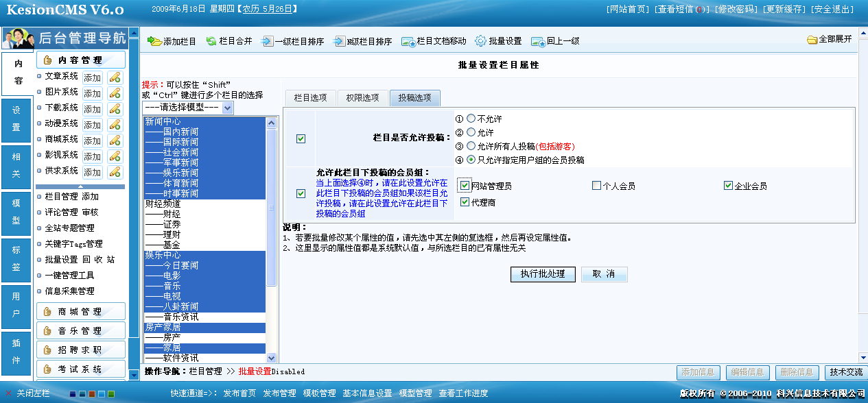
Task: Open the 权限选项 tab
Action: 362,98
